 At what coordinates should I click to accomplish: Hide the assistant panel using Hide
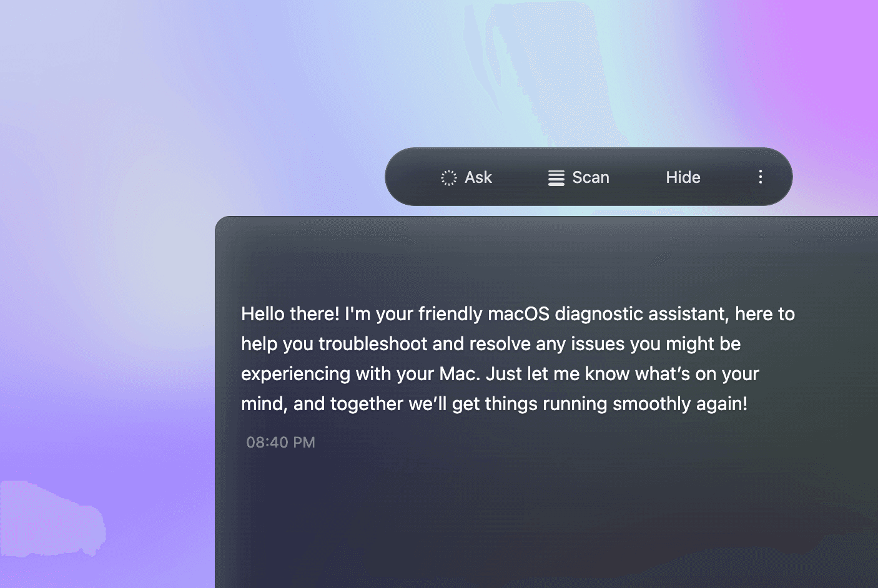point(683,178)
